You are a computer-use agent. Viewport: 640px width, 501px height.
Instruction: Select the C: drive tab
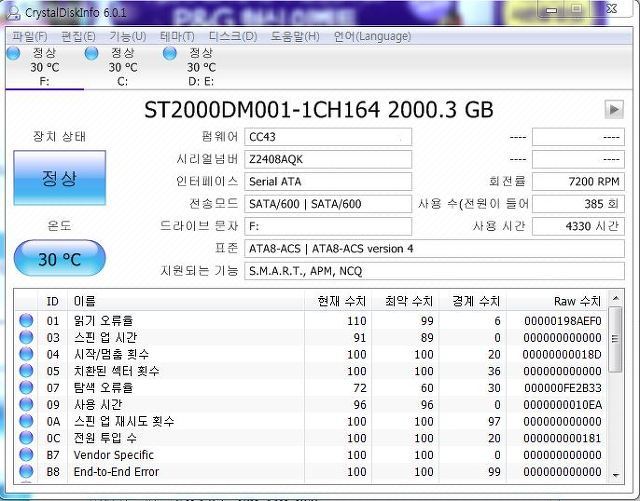[123, 67]
